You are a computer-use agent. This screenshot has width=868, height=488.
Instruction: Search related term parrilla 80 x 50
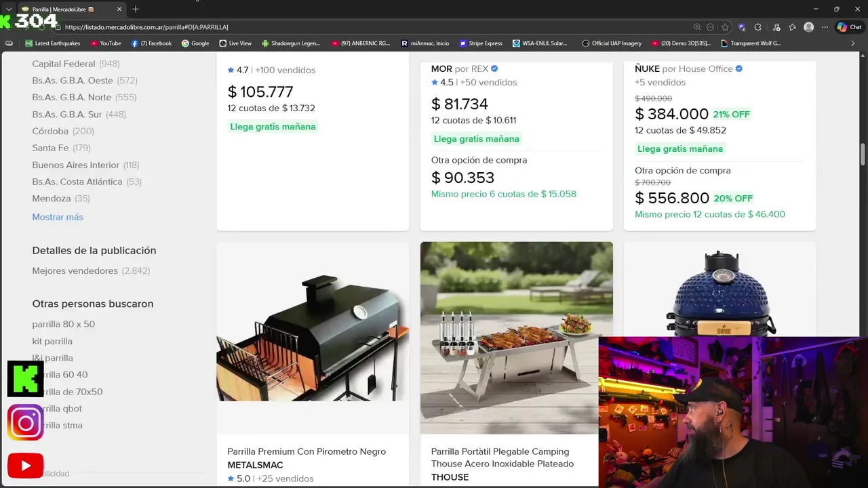[x=64, y=324]
